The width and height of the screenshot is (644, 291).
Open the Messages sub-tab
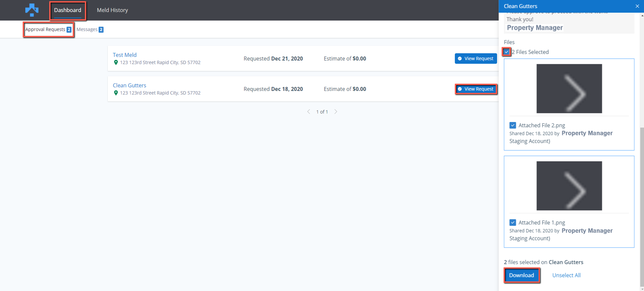87,30
